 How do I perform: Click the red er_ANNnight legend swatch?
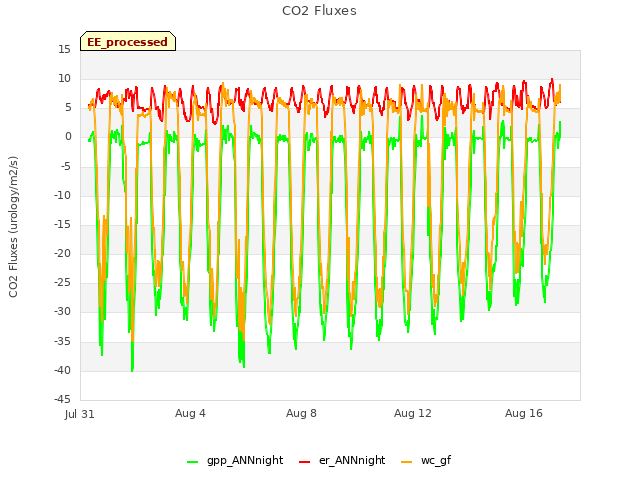click(304, 462)
